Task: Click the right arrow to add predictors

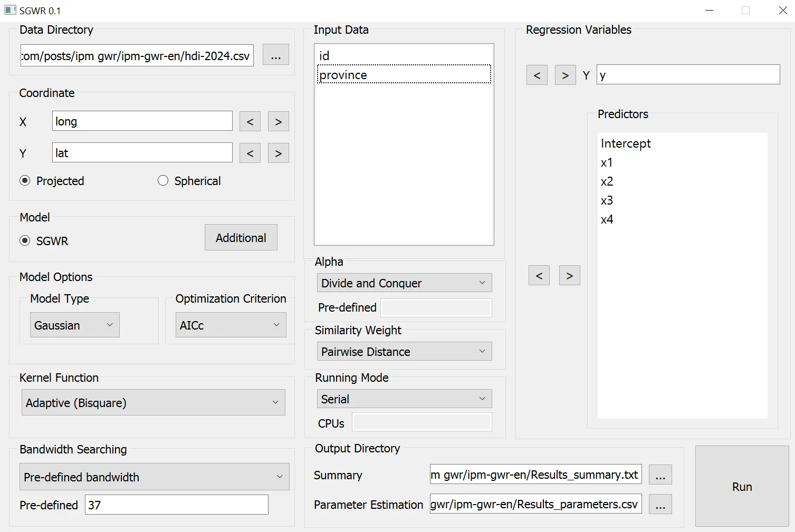Action: coord(569,276)
